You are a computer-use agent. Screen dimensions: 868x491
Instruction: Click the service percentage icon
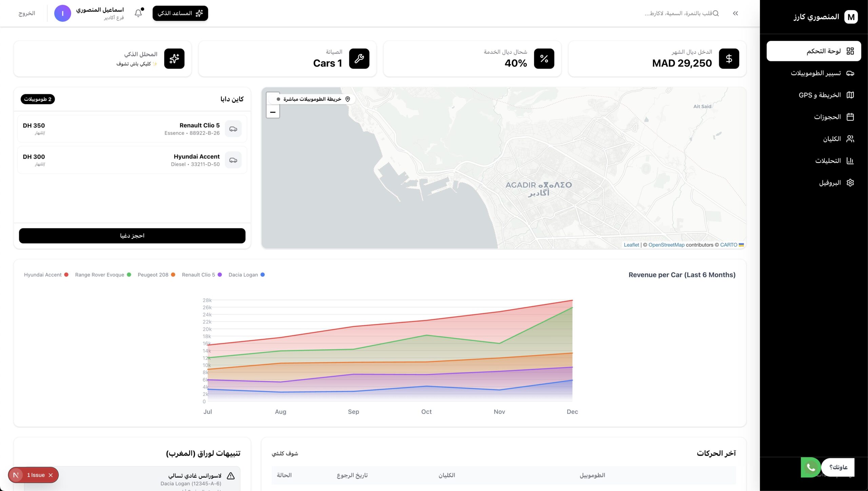(x=544, y=59)
